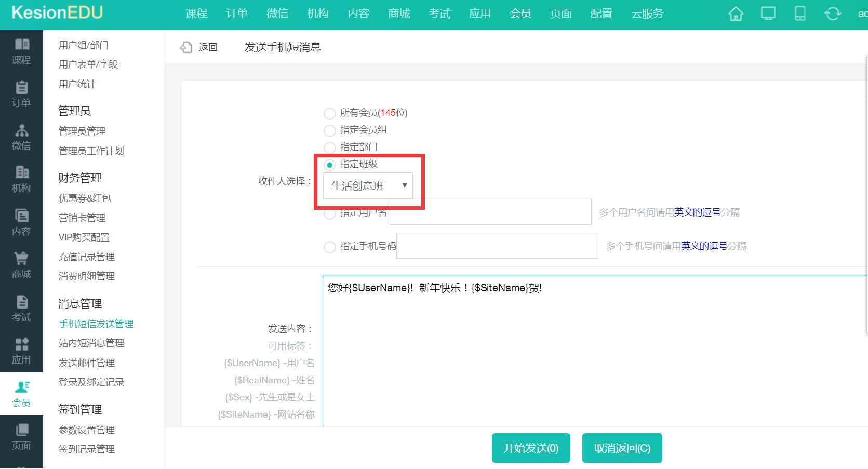
Task: Open the 微信 sidebar icon
Action: pyautogui.click(x=21, y=137)
